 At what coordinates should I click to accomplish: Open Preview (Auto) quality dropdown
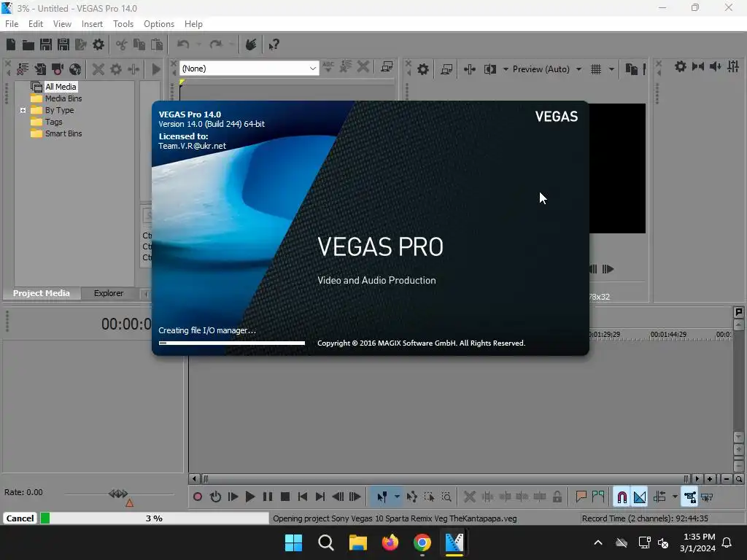coord(578,69)
